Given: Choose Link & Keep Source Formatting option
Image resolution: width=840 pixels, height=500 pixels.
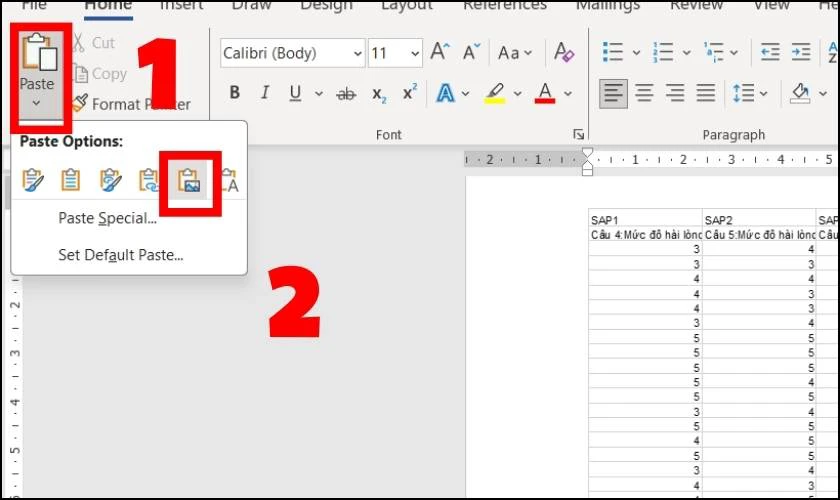Looking at the screenshot, I should (x=110, y=180).
